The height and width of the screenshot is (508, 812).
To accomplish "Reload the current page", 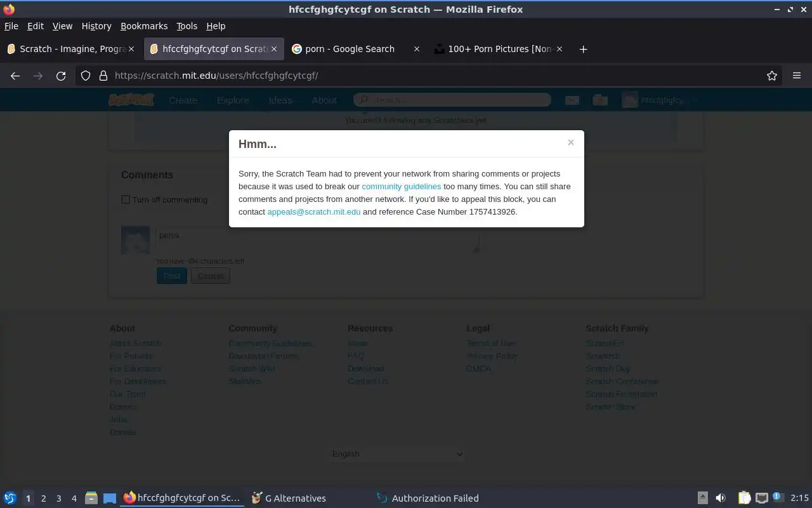I will [61, 76].
